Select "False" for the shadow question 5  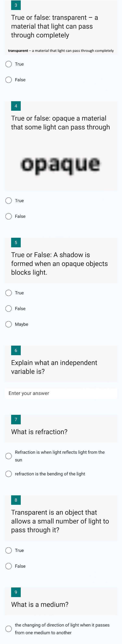(x=8, y=309)
